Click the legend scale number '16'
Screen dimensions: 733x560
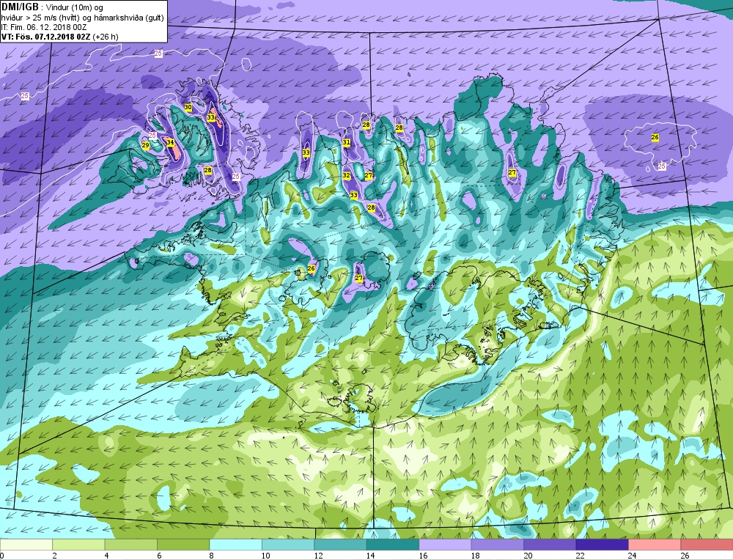pos(424,556)
